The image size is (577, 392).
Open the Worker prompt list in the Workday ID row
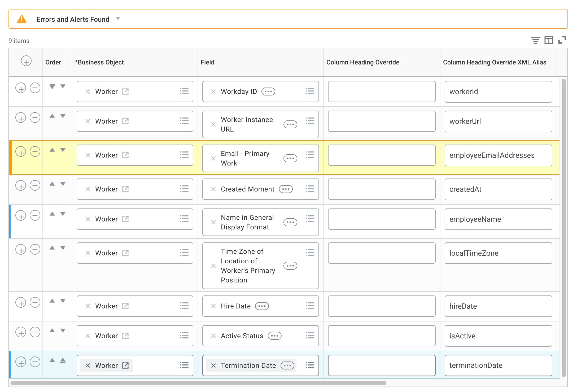(x=184, y=91)
